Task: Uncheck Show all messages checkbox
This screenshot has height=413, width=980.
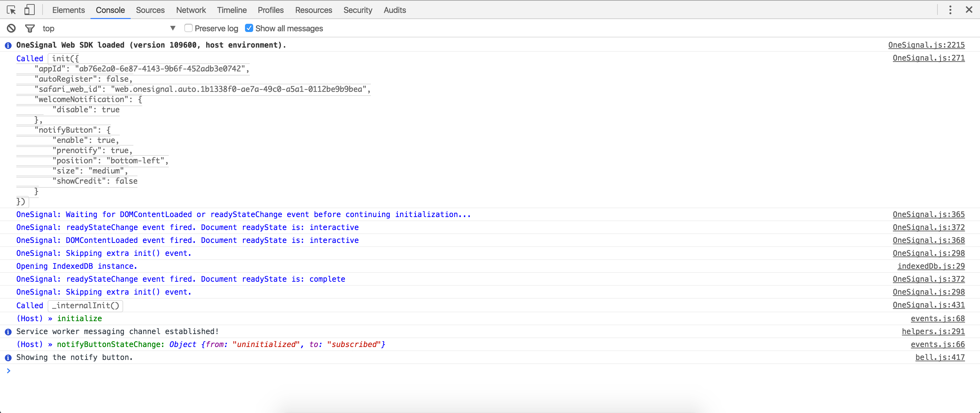Action: [249, 28]
